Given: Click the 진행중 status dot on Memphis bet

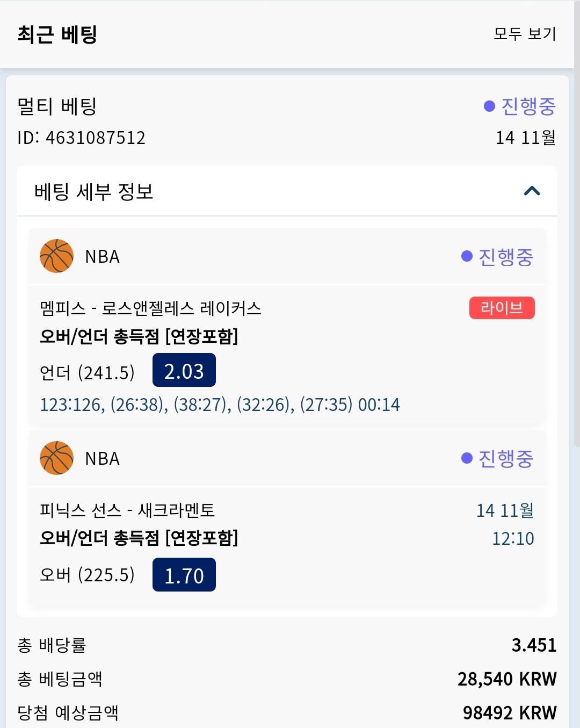Looking at the screenshot, I should (x=467, y=256).
